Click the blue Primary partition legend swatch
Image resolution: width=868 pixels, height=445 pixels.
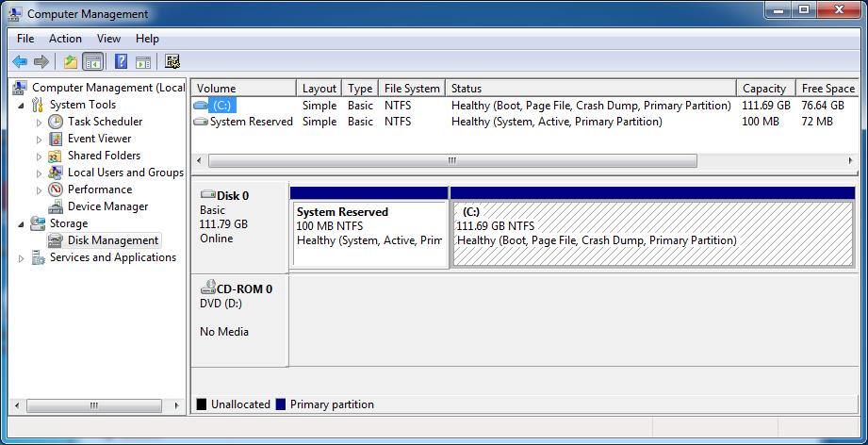point(281,404)
